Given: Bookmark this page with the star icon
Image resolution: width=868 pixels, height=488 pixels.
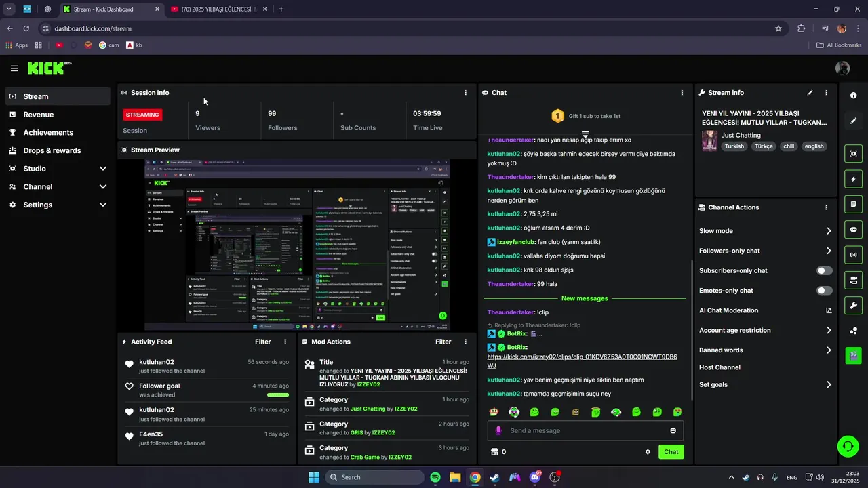Looking at the screenshot, I should 778,28.
